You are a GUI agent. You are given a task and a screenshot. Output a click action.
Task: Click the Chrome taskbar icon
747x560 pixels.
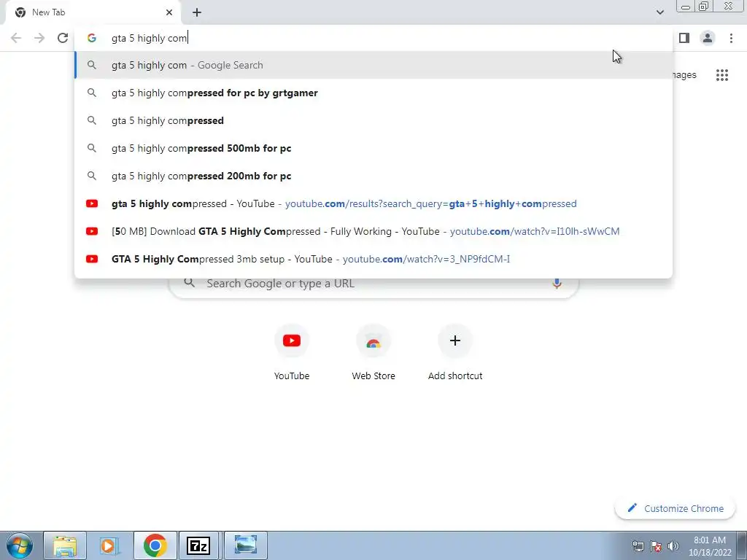pyautogui.click(x=155, y=545)
